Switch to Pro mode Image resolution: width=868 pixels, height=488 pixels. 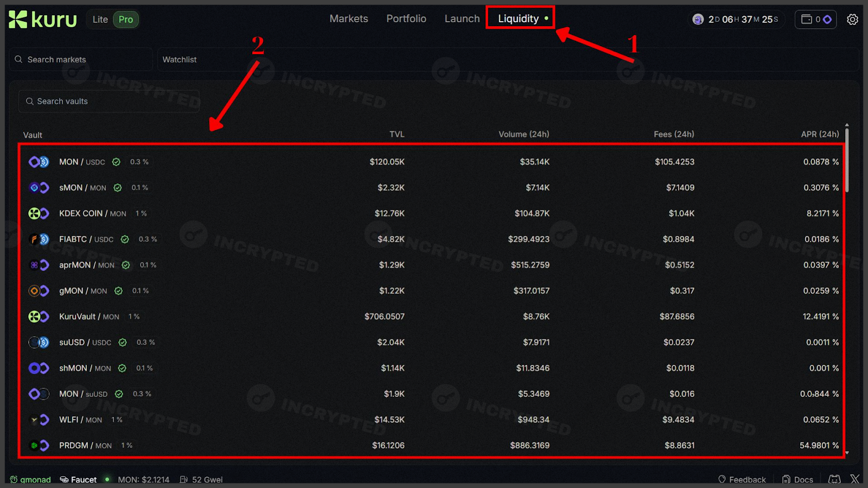coord(126,20)
